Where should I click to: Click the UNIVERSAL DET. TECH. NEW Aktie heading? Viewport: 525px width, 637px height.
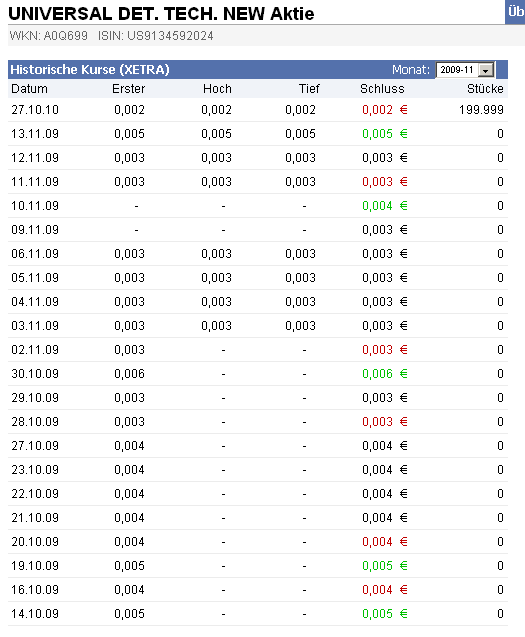[x=161, y=14]
